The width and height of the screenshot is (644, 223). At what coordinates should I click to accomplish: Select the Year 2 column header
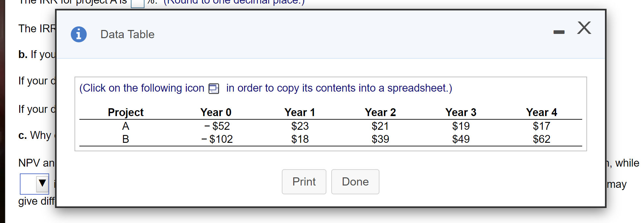380,112
